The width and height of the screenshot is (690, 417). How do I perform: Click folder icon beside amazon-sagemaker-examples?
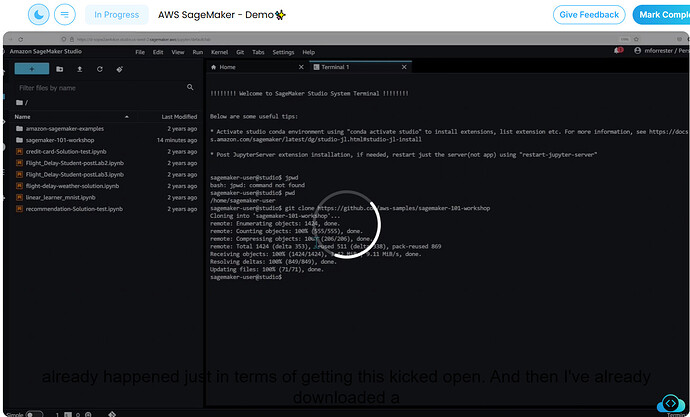tap(19, 128)
